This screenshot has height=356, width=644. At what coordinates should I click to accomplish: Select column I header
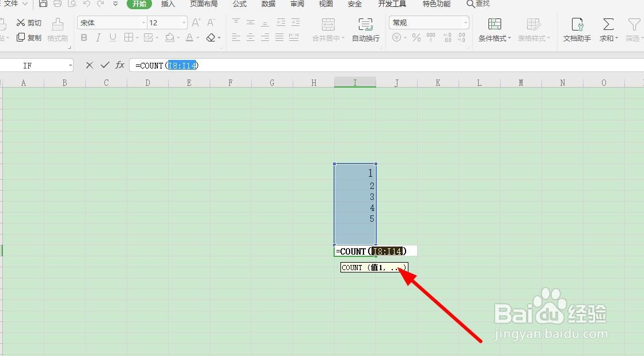click(x=355, y=82)
